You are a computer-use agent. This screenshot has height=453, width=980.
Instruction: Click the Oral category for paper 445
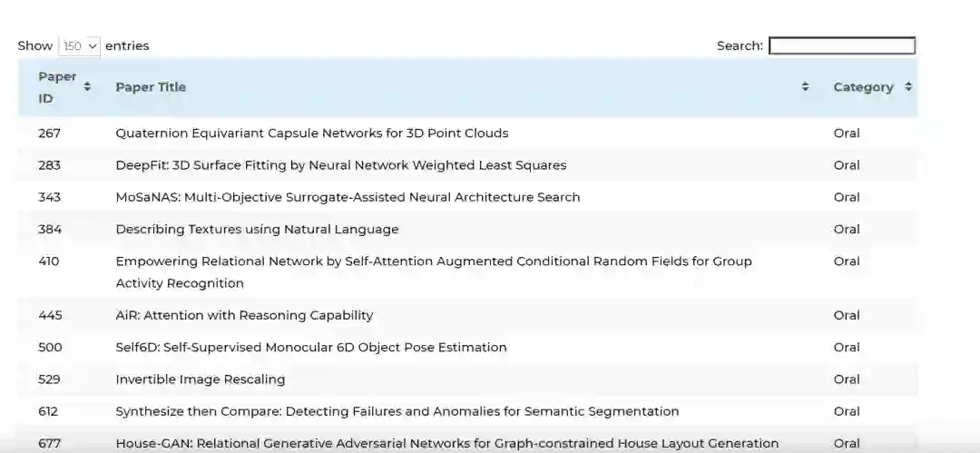click(x=846, y=316)
